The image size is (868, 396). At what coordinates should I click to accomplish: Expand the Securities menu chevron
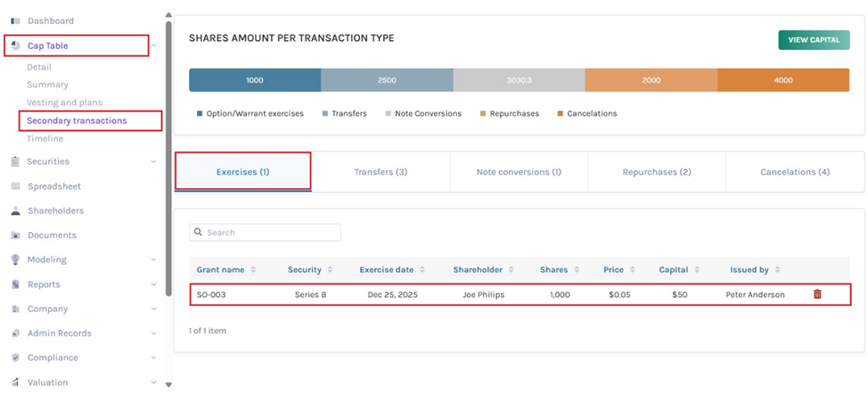[154, 161]
